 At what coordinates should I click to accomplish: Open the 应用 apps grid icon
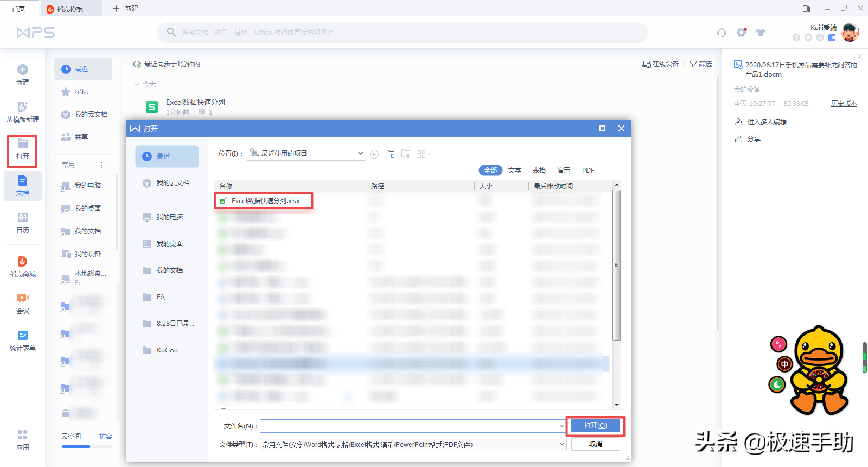coord(23,434)
